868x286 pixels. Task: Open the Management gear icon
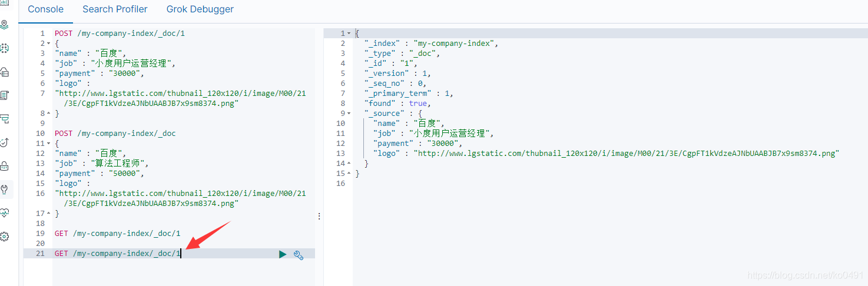5,236
